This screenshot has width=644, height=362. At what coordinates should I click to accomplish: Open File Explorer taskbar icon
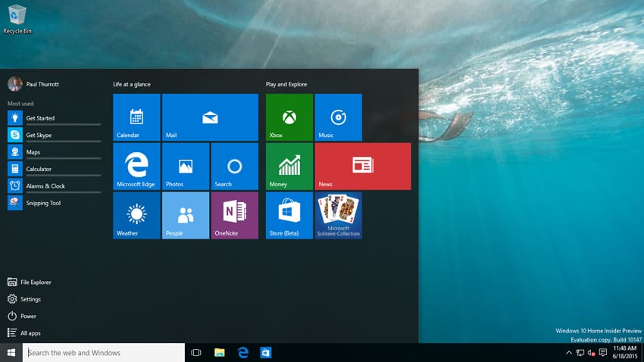pyautogui.click(x=219, y=353)
